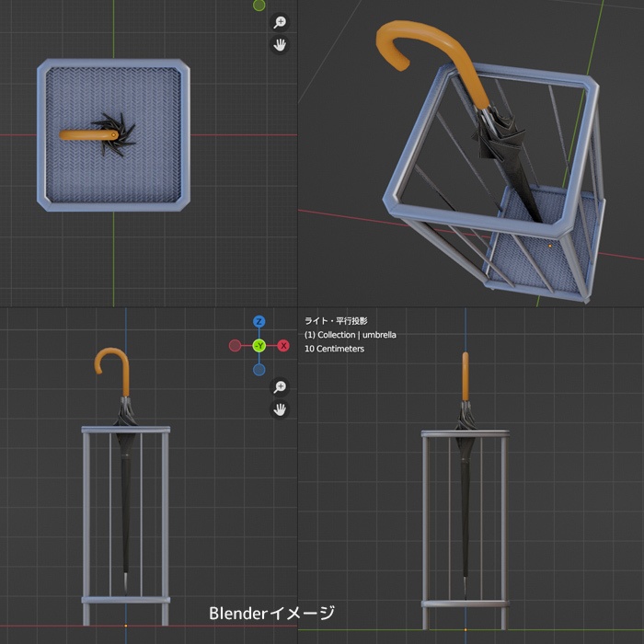
Task: Click the zoom magnifier below the axis gizmo
Action: coord(280,387)
